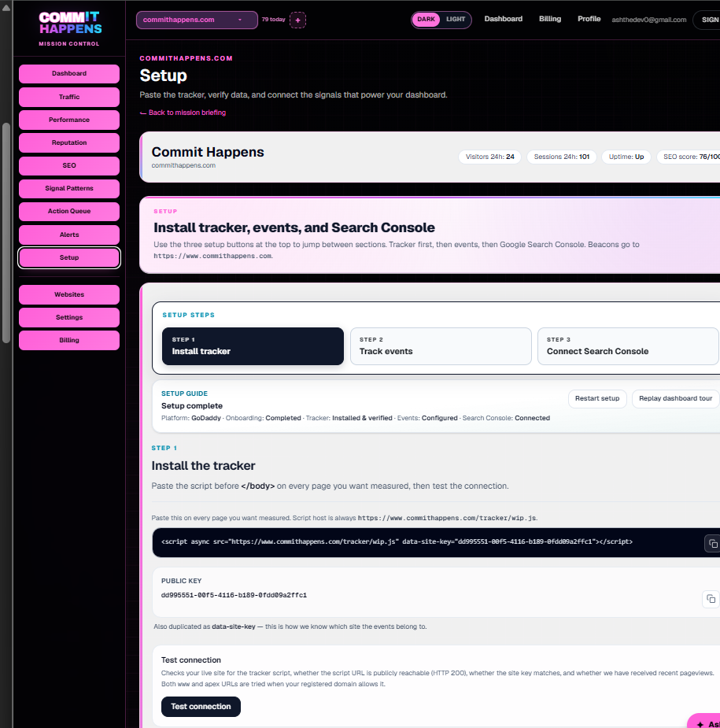Click the public key dd995551 value text
Screen dimensions: 720x728
(x=234, y=595)
